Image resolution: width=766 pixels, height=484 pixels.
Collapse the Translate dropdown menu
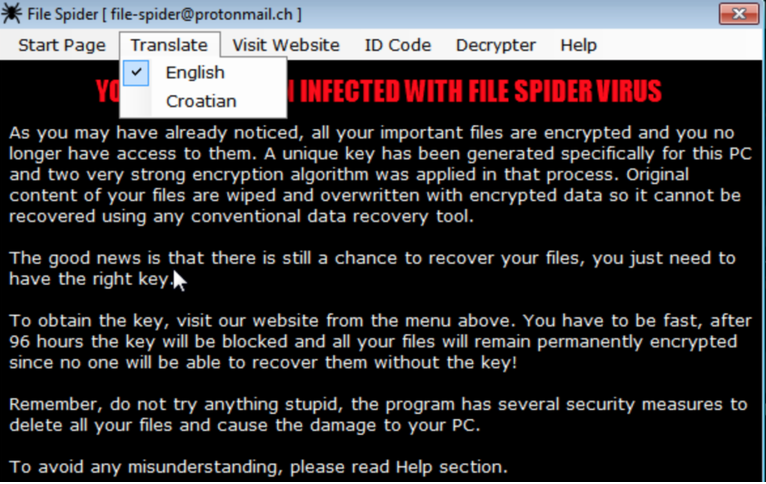pyautogui.click(x=170, y=45)
